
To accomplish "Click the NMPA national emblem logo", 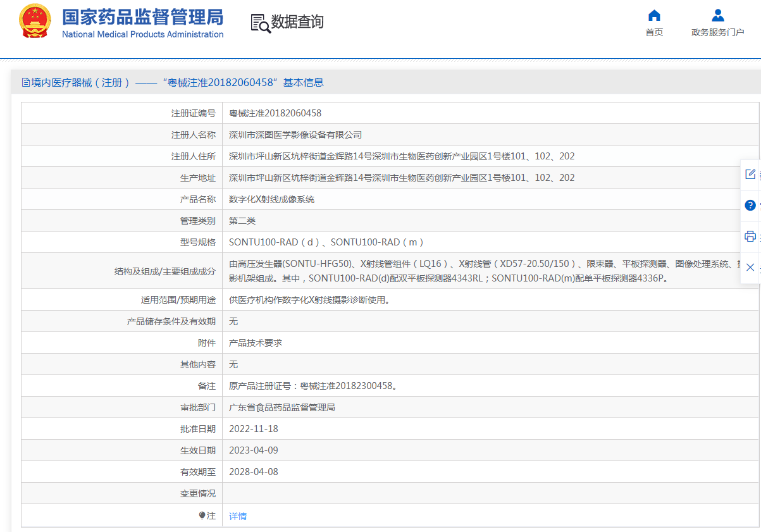I will pyautogui.click(x=35, y=22).
